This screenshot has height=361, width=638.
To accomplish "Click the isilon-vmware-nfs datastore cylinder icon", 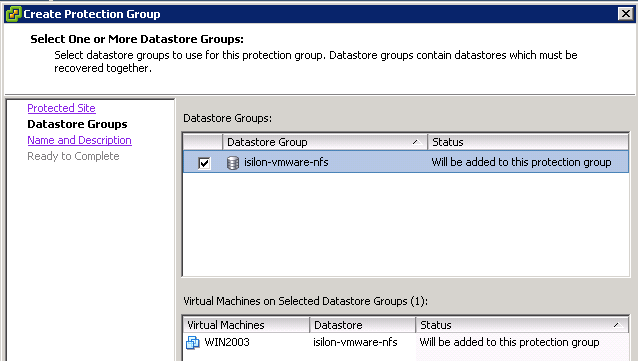I will (x=233, y=162).
